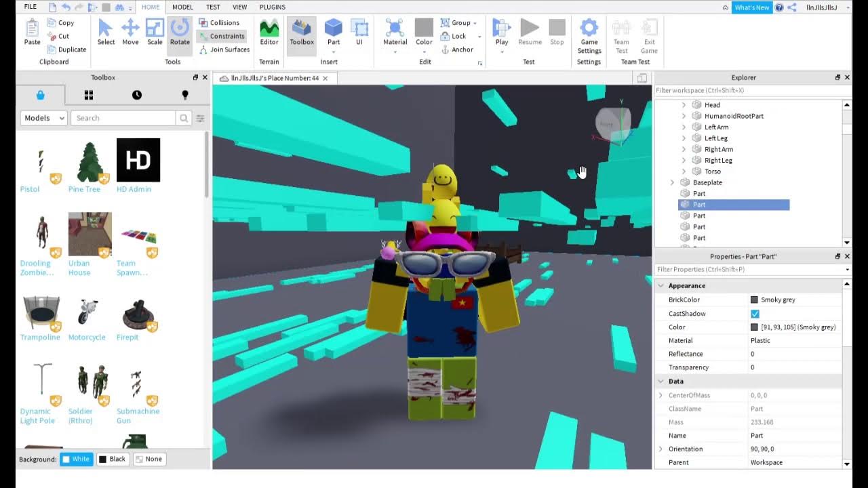Click the BrickColor Smoky grey swatch
This screenshot has height=488, width=868.
tap(754, 300)
